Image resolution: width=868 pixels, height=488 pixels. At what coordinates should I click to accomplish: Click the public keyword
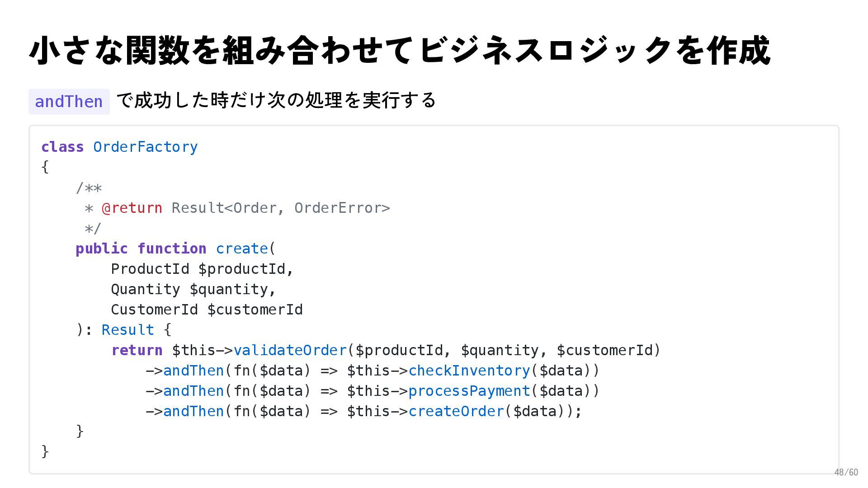(102, 249)
